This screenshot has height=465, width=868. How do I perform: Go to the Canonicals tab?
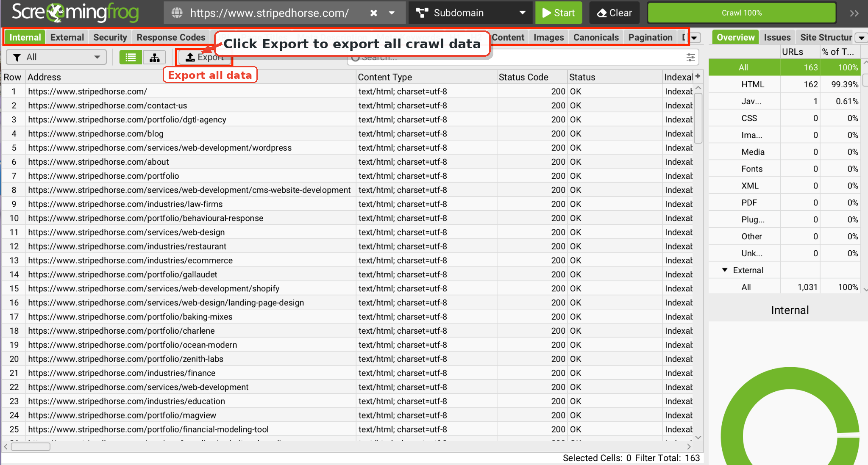(x=596, y=37)
